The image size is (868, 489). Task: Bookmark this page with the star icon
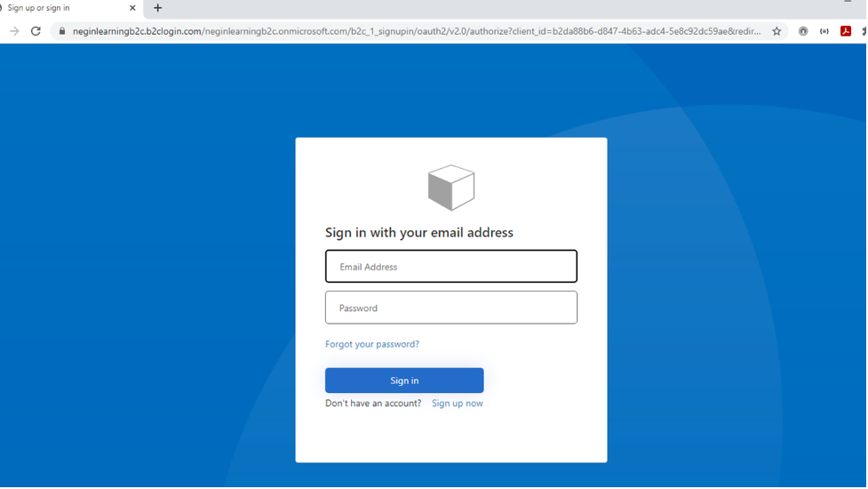coord(776,31)
